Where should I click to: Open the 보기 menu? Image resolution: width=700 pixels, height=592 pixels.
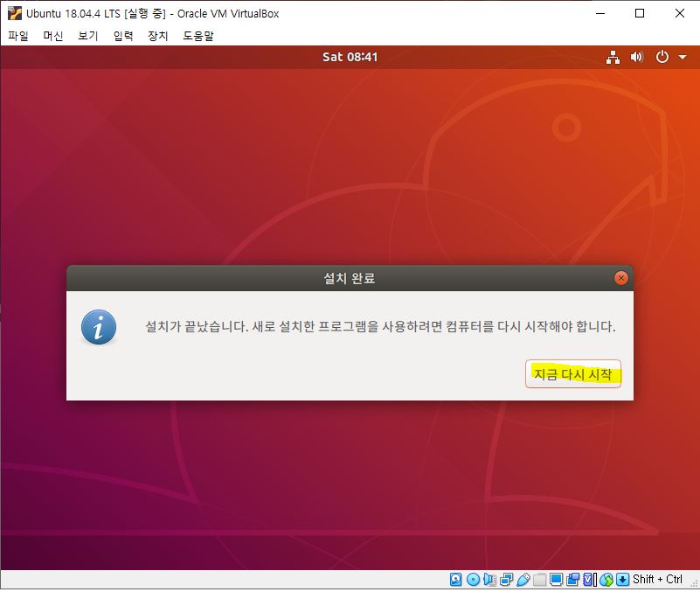click(x=88, y=36)
